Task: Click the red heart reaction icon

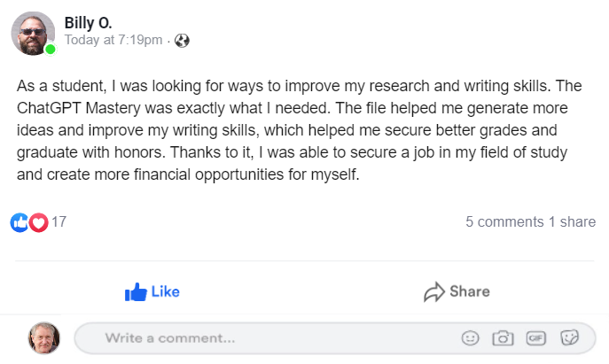Action: [x=38, y=223]
